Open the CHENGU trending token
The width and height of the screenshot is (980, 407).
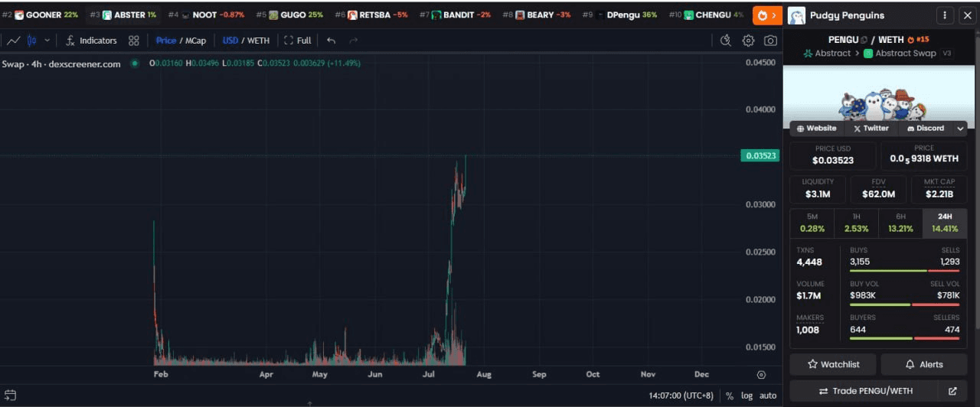click(706, 15)
